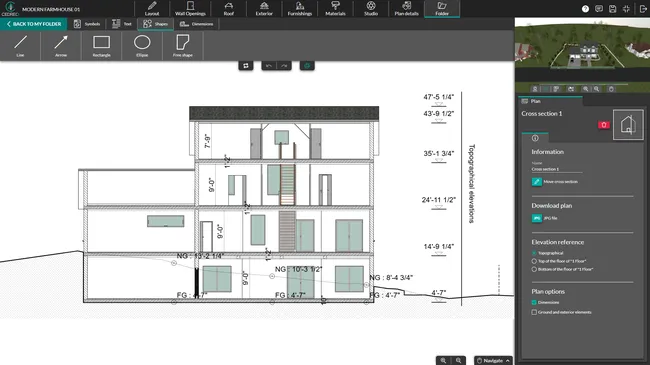The height and width of the screenshot is (365, 650).
Task: Redo the last action
Action: (x=284, y=66)
